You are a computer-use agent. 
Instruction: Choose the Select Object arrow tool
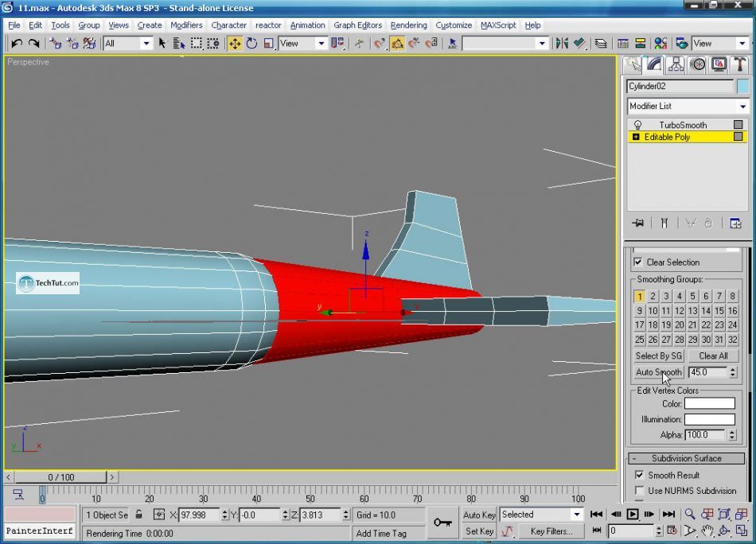pyautogui.click(x=162, y=44)
